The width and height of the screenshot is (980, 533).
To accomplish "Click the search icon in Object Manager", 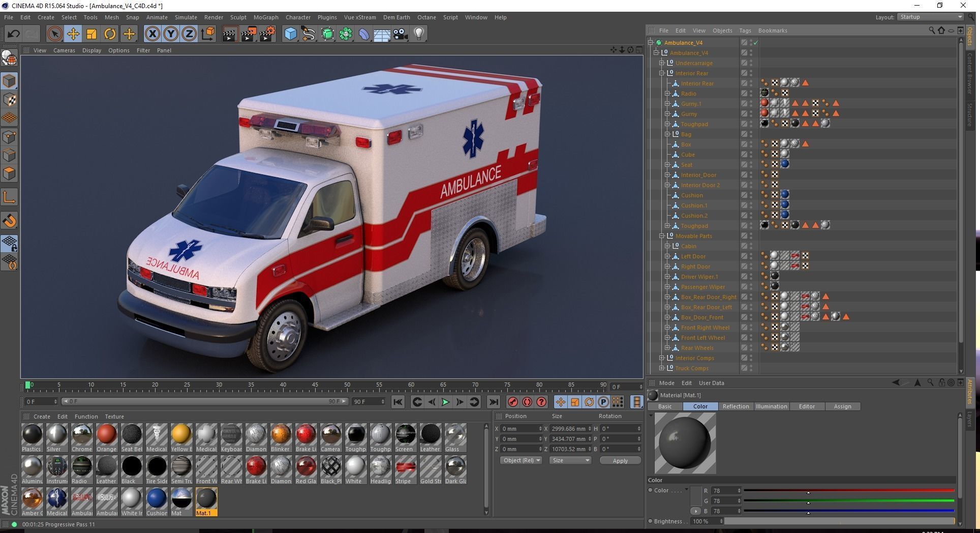I will tap(932, 31).
